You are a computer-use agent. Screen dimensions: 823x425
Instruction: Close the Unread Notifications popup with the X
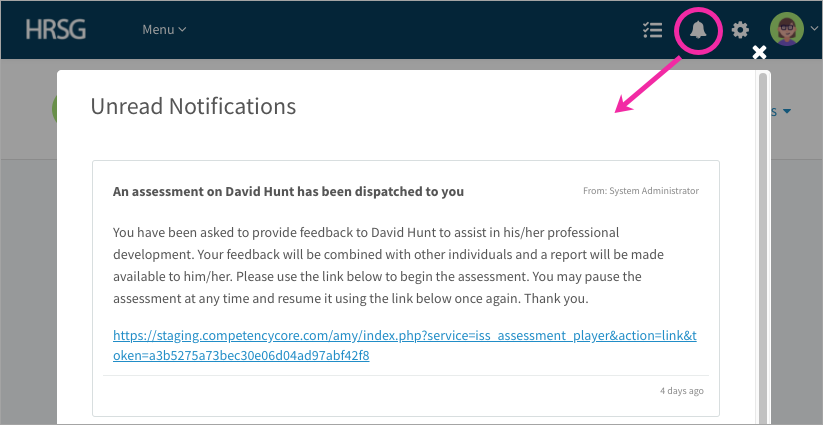(759, 52)
